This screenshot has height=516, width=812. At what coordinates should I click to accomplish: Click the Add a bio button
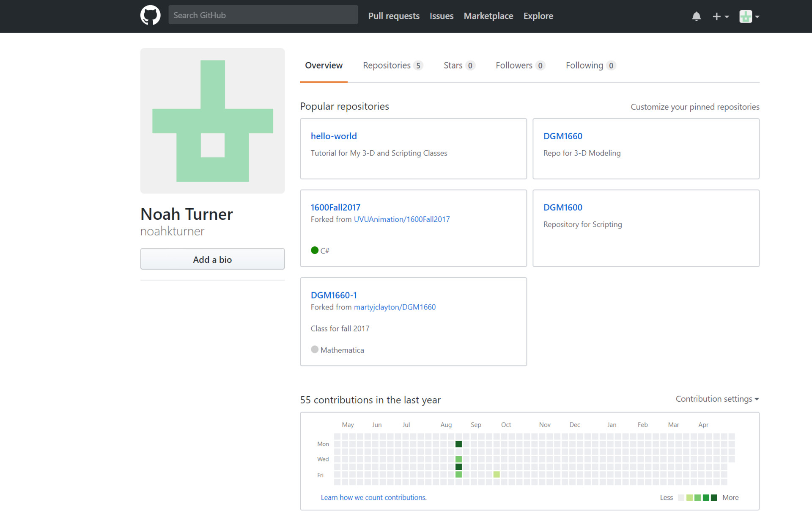[212, 259]
